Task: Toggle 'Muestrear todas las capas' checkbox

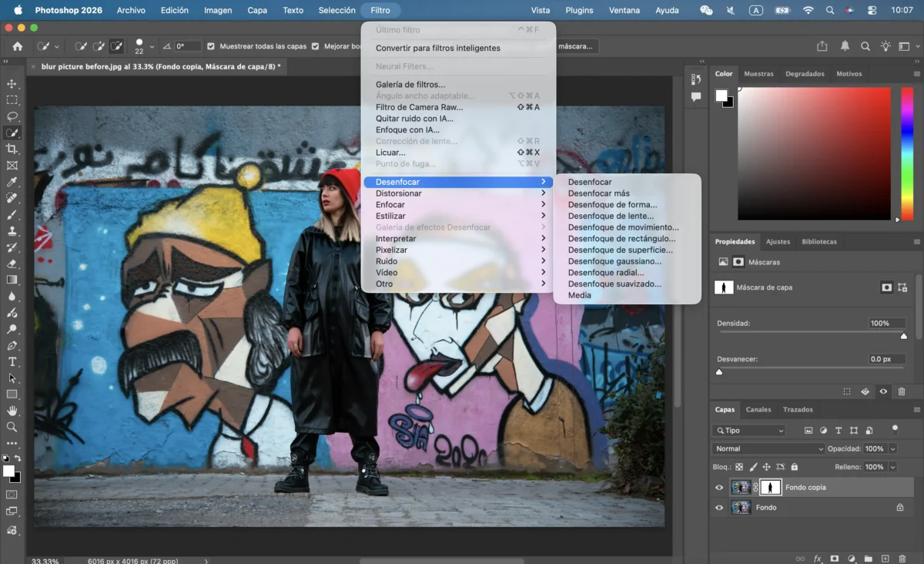Action: coord(212,46)
